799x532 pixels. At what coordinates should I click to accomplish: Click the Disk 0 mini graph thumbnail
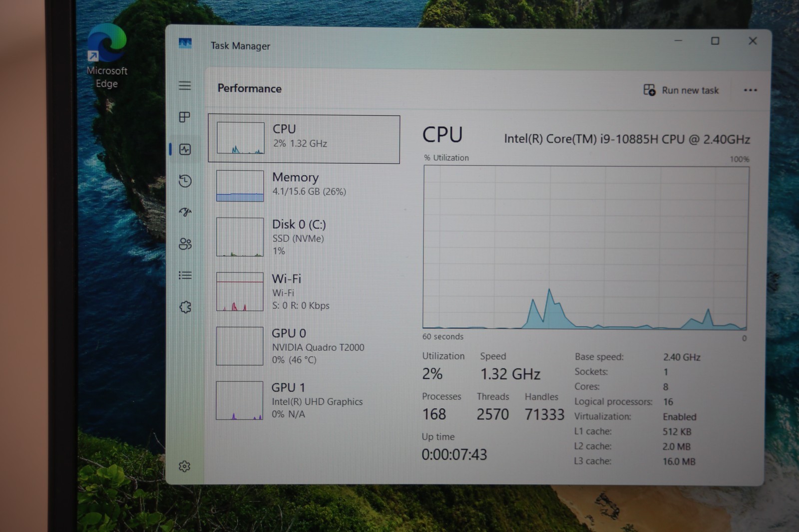click(240, 237)
